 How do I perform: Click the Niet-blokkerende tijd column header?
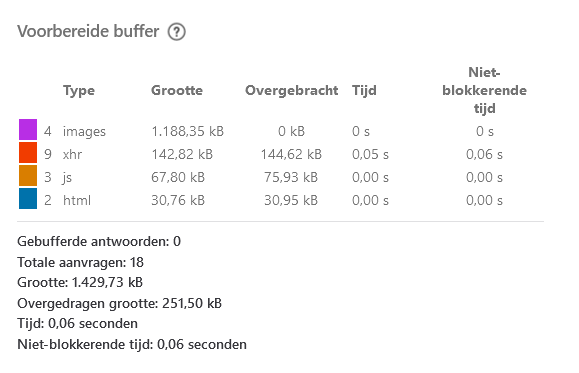point(484,90)
